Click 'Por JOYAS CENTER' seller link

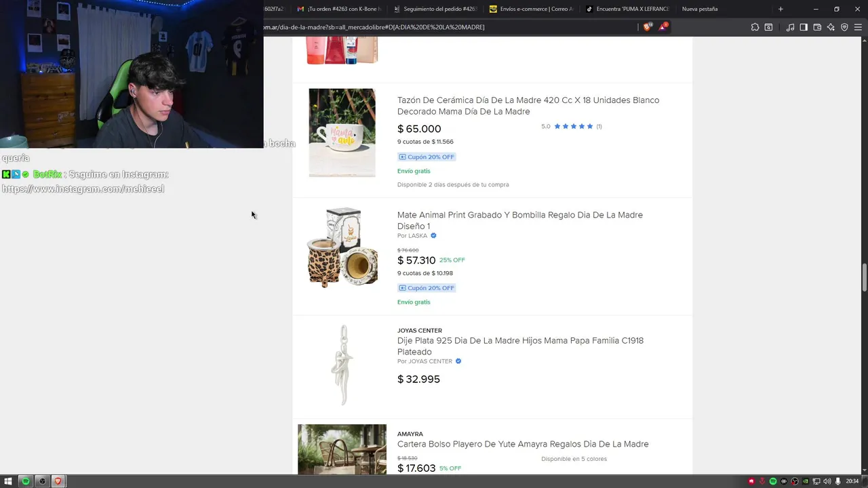coord(425,361)
